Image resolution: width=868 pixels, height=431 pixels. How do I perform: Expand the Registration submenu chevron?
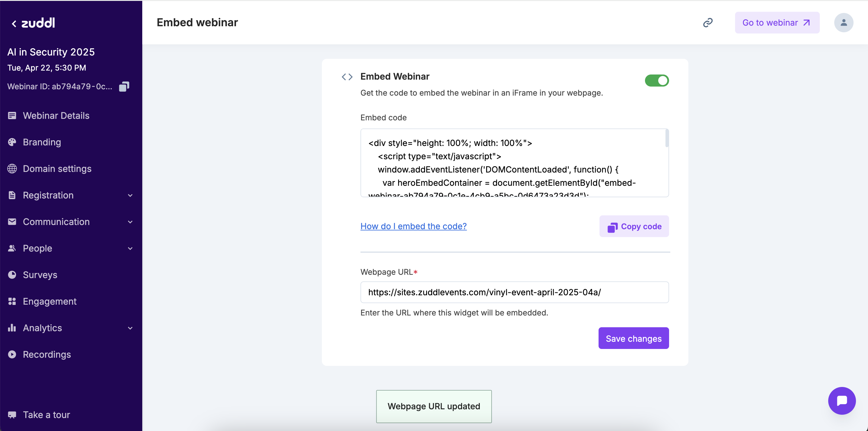(130, 195)
